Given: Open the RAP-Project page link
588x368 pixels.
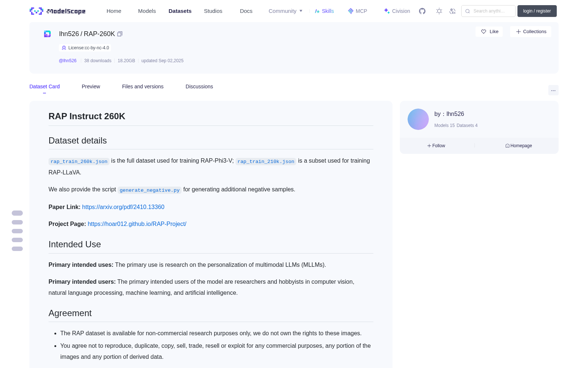Looking at the screenshot, I should 137,224.
